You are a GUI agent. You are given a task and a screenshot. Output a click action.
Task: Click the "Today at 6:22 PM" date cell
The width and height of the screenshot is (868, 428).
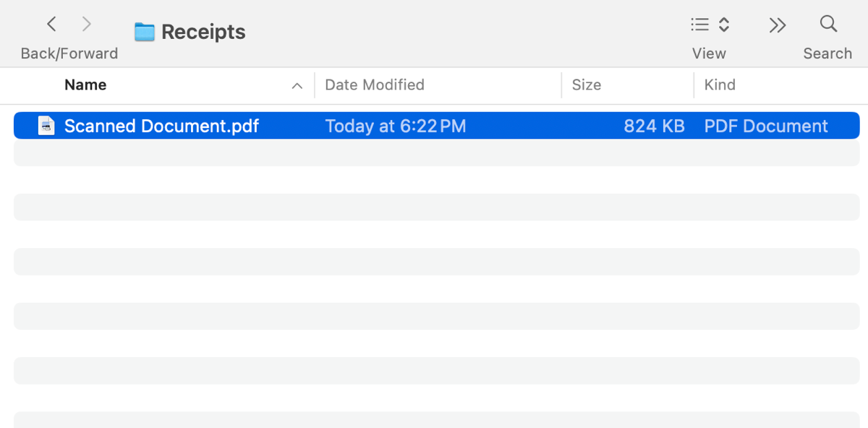coord(396,126)
